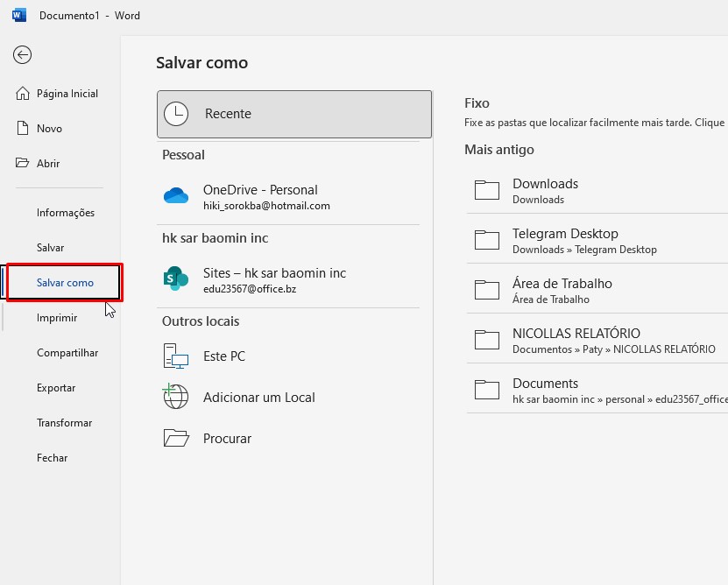Click the globe icon for Adicionar um Local
This screenshot has width=728, height=585.
point(176,397)
